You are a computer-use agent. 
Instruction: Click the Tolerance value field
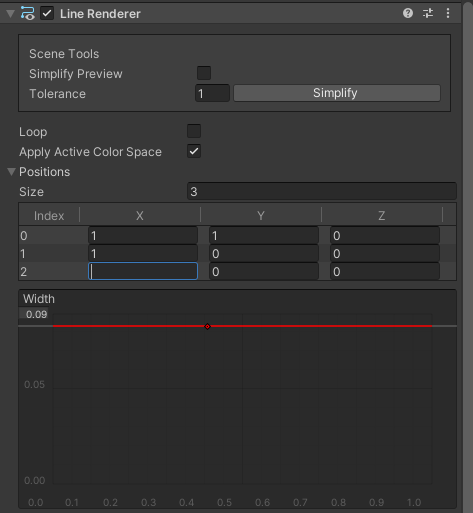point(212,93)
